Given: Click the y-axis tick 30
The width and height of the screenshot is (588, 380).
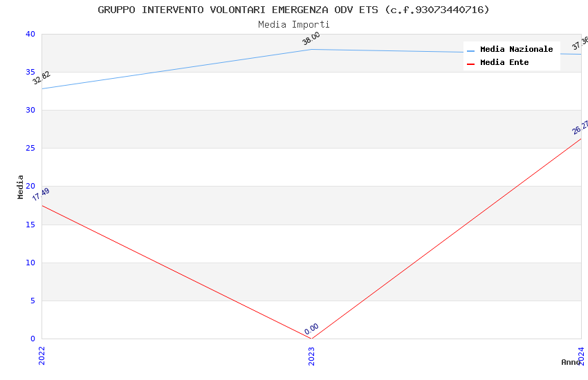Looking at the screenshot, I should point(30,110).
